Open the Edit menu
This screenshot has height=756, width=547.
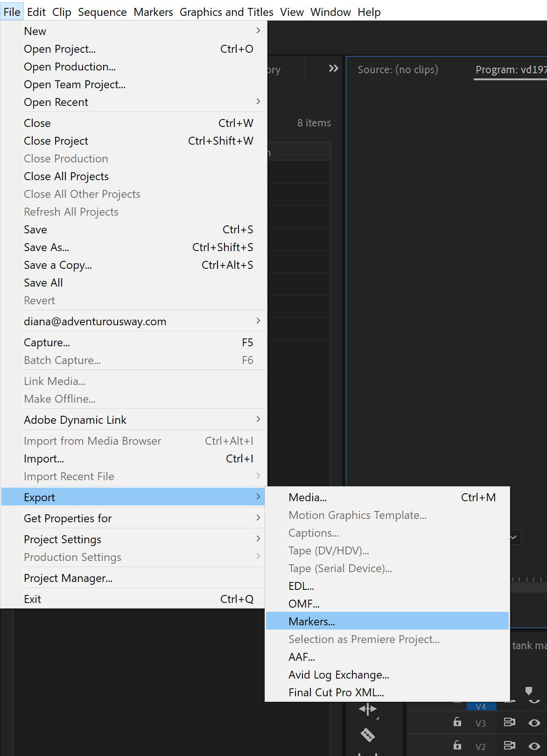(x=36, y=12)
